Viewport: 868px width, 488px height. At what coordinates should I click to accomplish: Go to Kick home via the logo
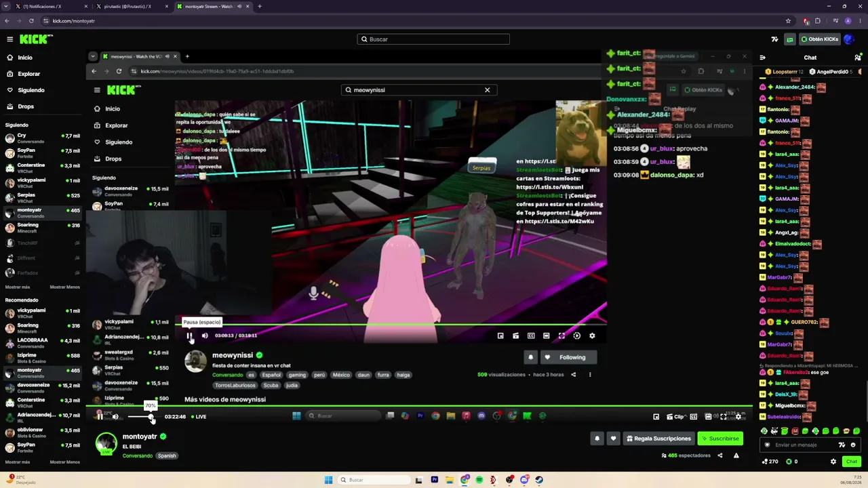click(x=36, y=39)
